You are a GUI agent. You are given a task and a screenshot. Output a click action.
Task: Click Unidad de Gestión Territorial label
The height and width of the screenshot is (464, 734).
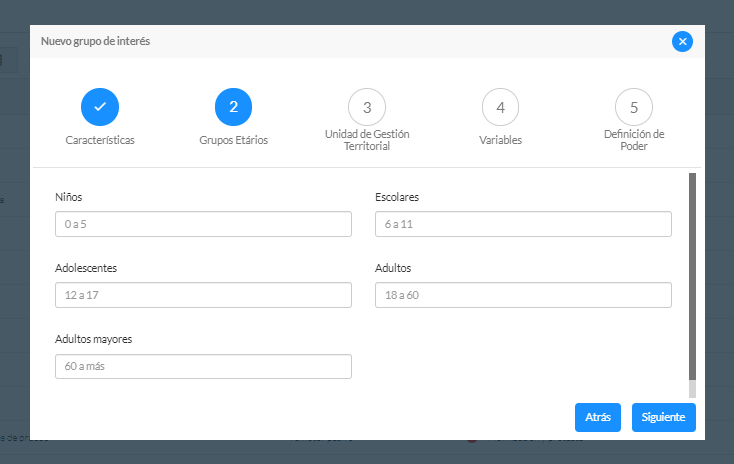tap(367, 140)
